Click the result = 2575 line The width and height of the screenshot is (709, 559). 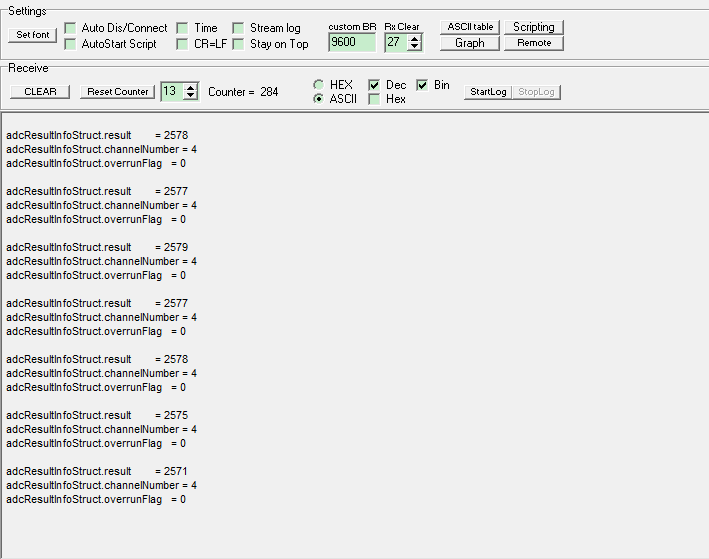(x=97, y=415)
